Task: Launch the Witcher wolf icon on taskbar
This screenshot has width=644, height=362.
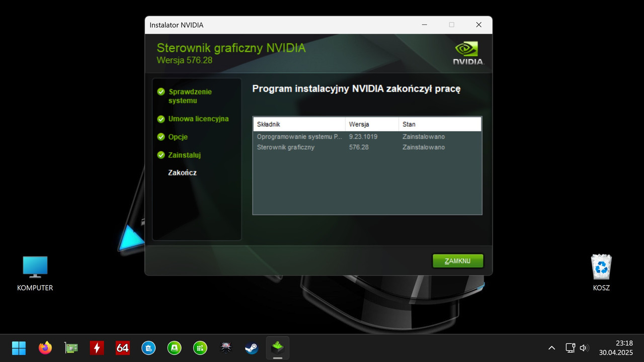Action: point(226,347)
